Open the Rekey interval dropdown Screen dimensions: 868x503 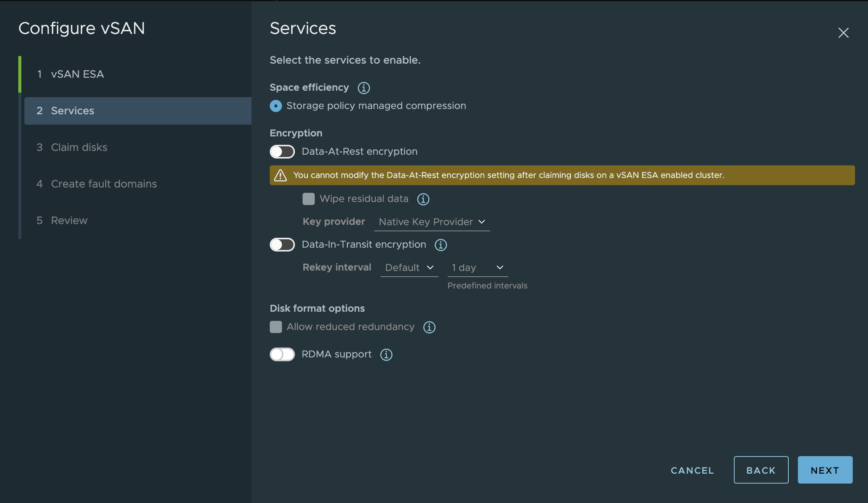click(x=409, y=268)
